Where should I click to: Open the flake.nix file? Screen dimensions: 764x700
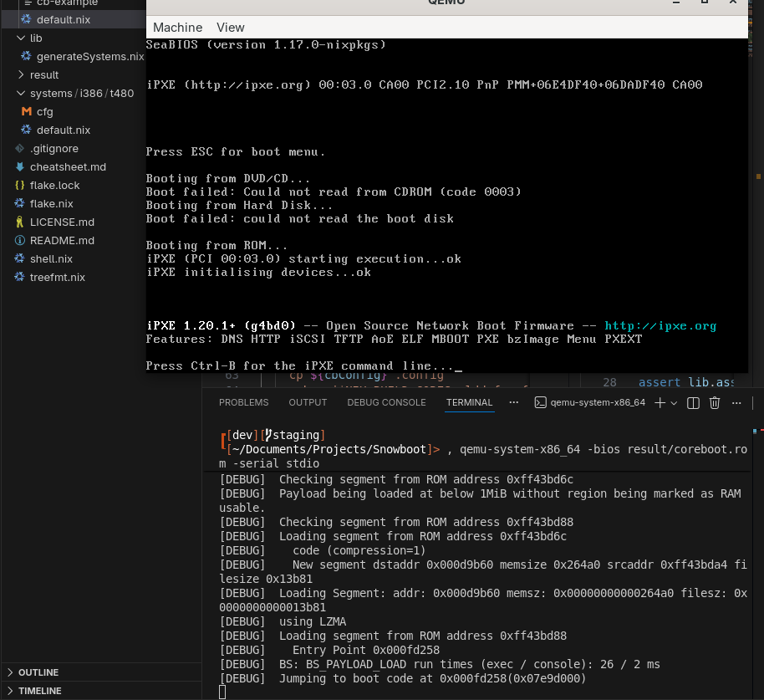(52, 203)
